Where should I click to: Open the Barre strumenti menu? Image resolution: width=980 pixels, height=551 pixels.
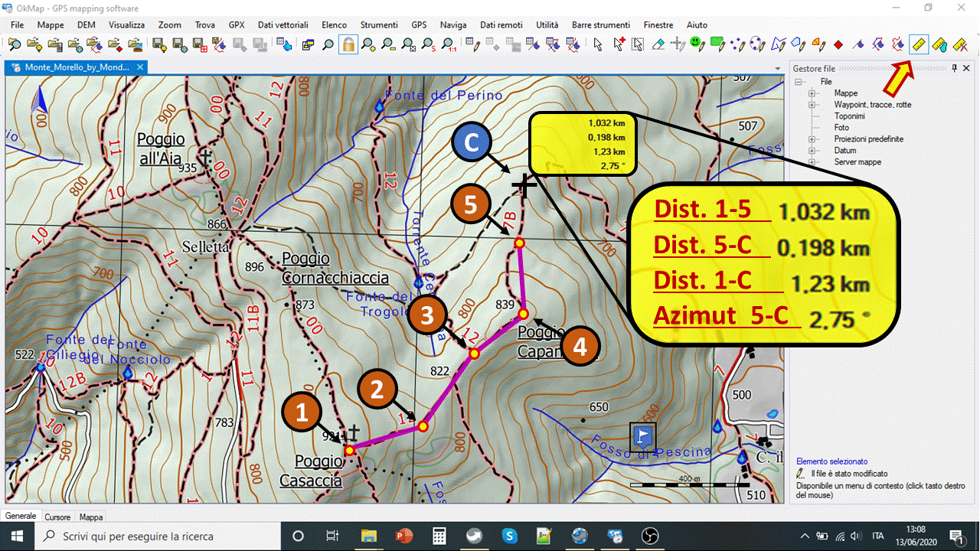(x=601, y=25)
